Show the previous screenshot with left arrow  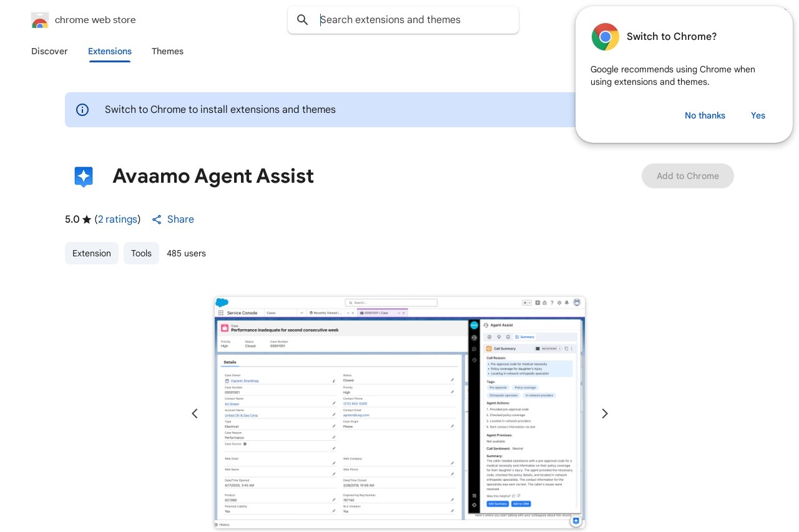(x=195, y=414)
